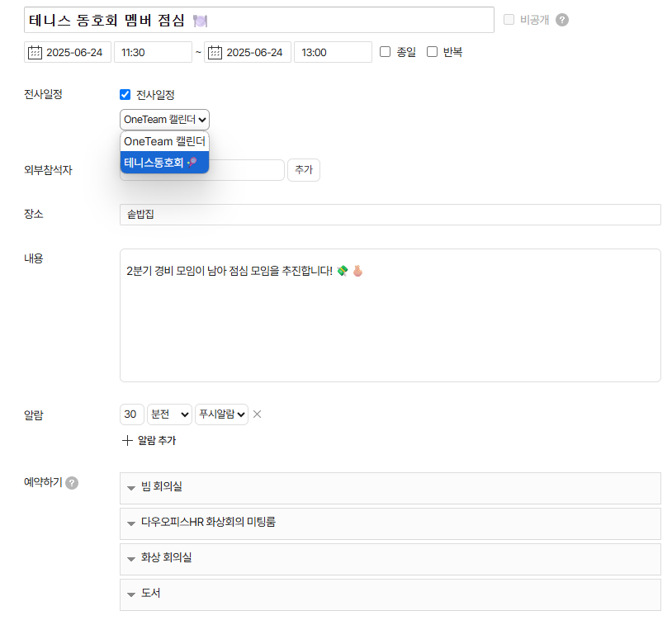
Task: Open the 분전 alarm unit dropdown
Action: tap(169, 414)
